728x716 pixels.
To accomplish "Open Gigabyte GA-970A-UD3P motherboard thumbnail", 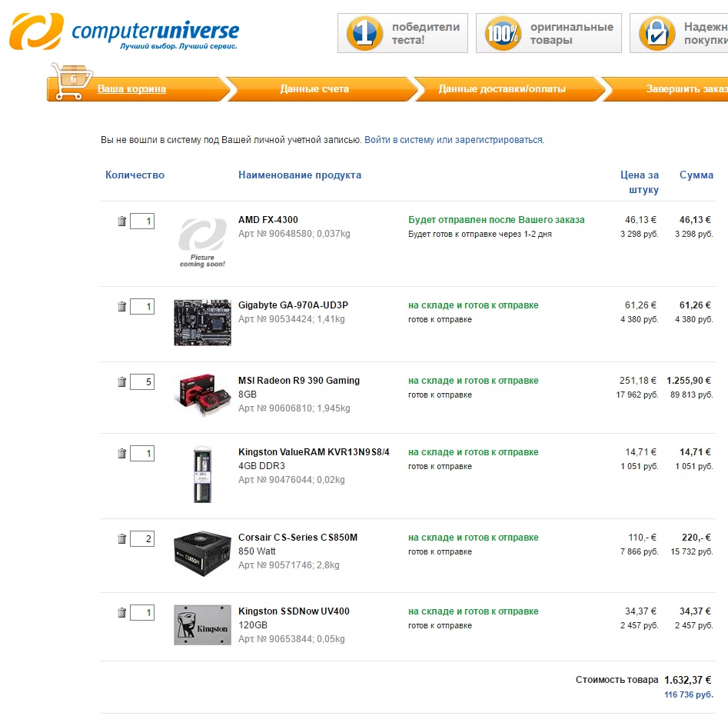I will (x=202, y=322).
